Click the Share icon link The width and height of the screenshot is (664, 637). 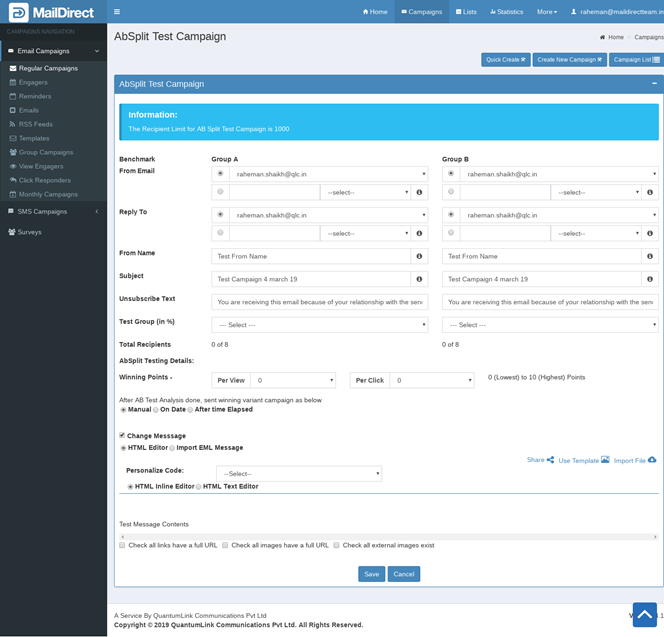point(550,460)
